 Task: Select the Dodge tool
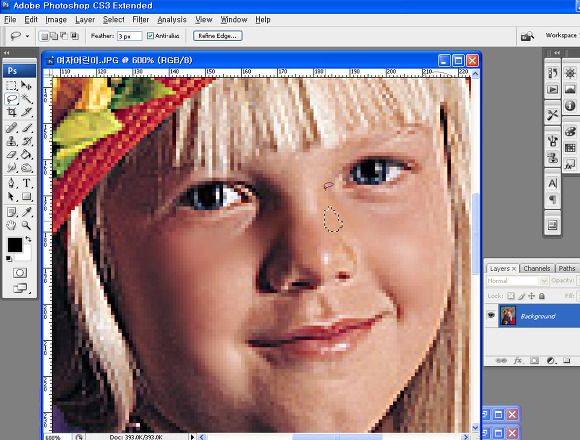pyautogui.click(x=26, y=168)
